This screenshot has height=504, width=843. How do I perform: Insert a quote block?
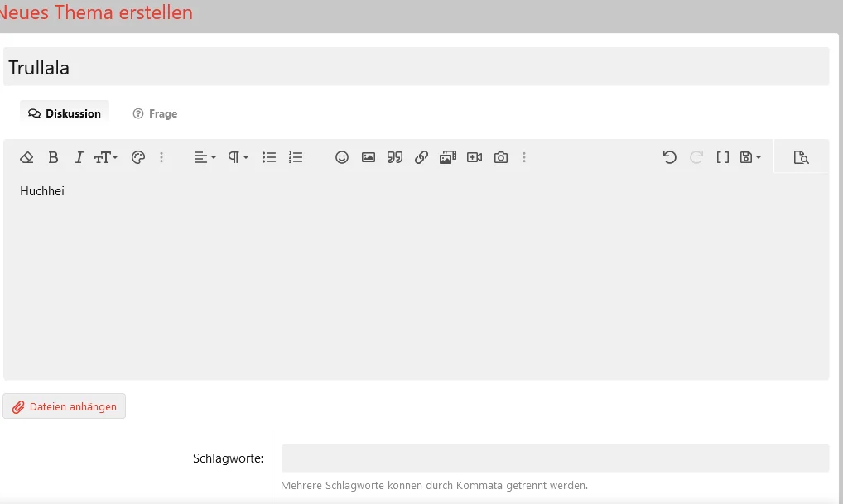[395, 157]
